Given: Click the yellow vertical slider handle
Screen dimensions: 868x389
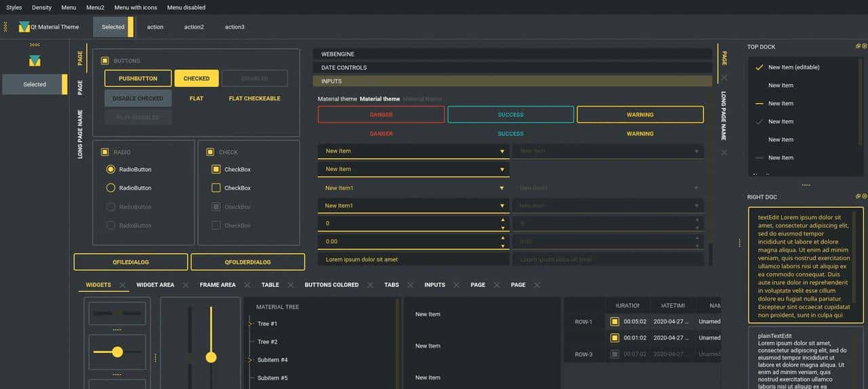Looking at the screenshot, I should tap(211, 357).
